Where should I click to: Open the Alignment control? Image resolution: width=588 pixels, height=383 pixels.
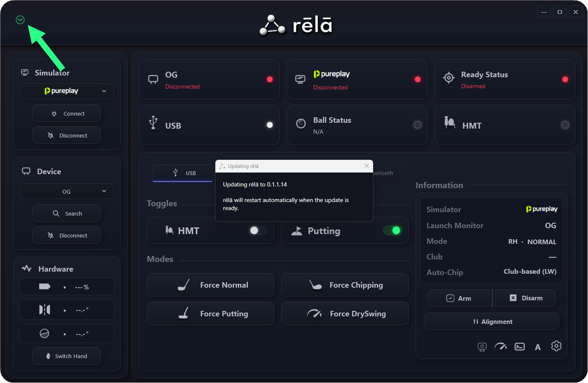491,321
